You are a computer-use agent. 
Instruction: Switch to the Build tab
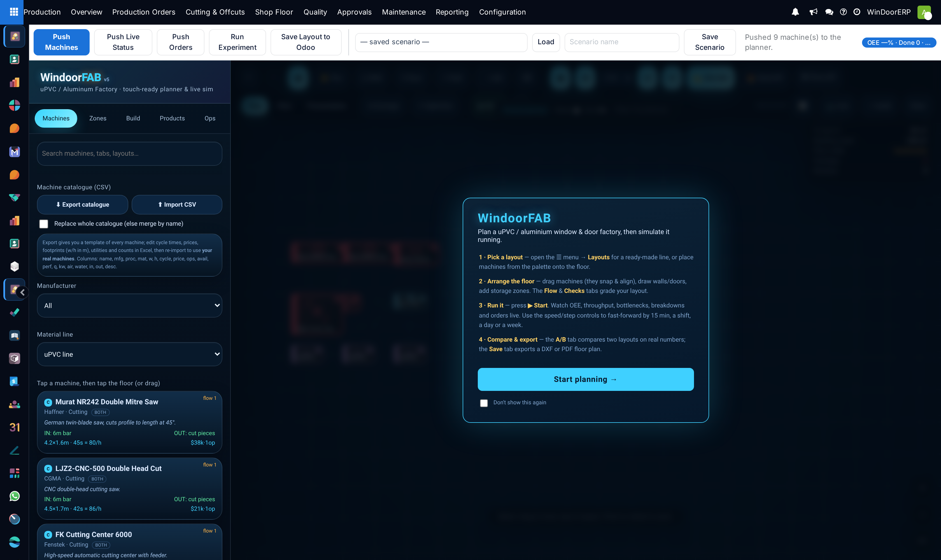pos(133,118)
